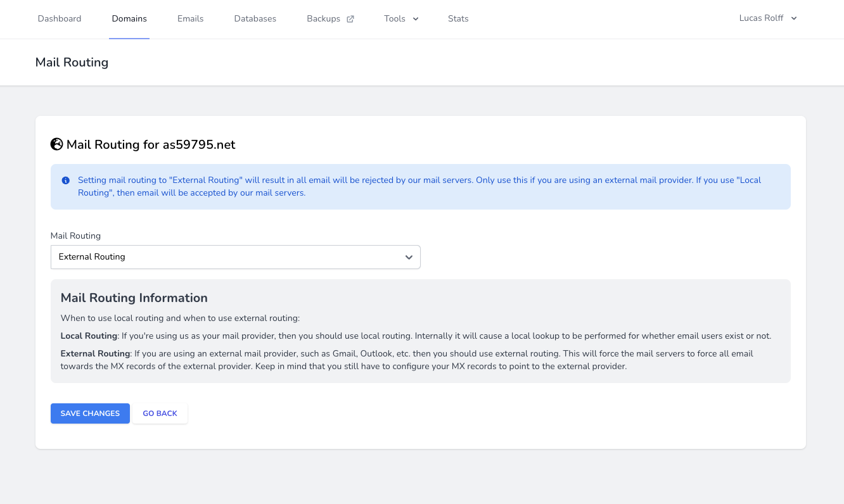
Task: Click the 'Mail Routing for as59795.net' heading
Action: tap(151, 144)
